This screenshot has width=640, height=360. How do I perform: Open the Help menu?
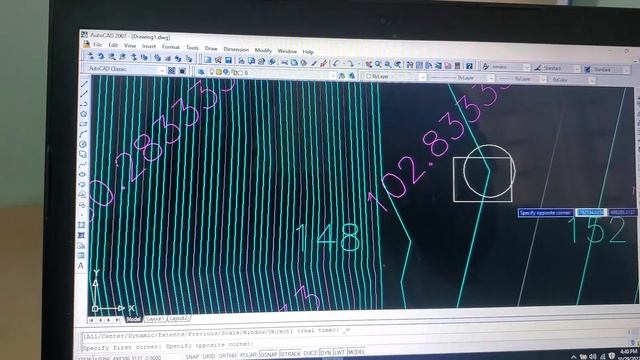(308, 51)
